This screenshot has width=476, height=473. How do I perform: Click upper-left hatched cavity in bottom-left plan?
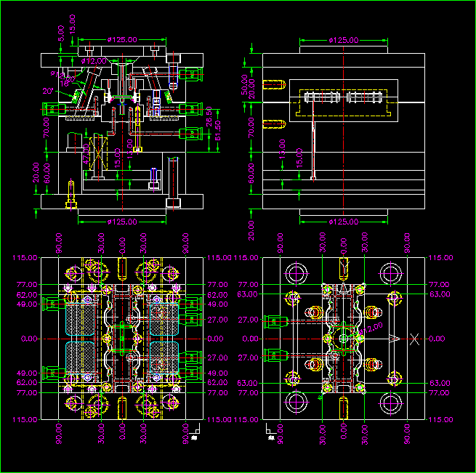click(x=81, y=318)
